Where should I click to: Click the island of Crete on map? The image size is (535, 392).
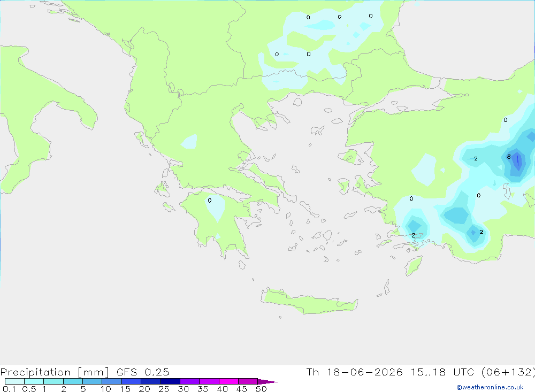point(309,302)
